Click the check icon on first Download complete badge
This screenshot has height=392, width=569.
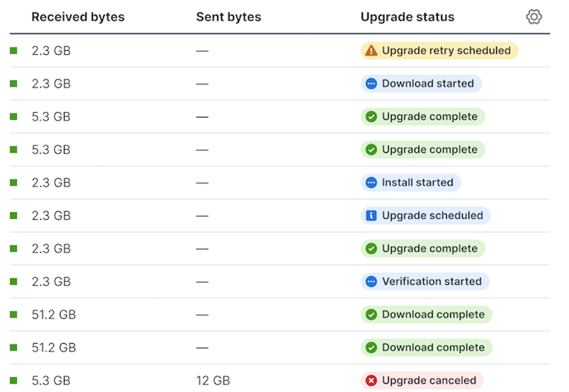click(x=371, y=314)
